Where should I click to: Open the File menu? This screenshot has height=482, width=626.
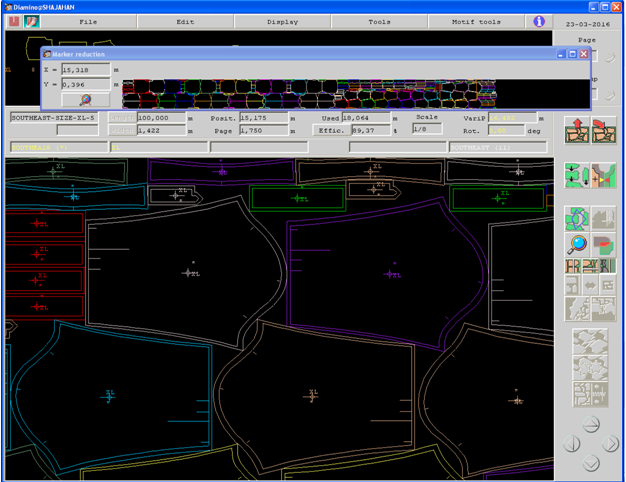(88, 20)
